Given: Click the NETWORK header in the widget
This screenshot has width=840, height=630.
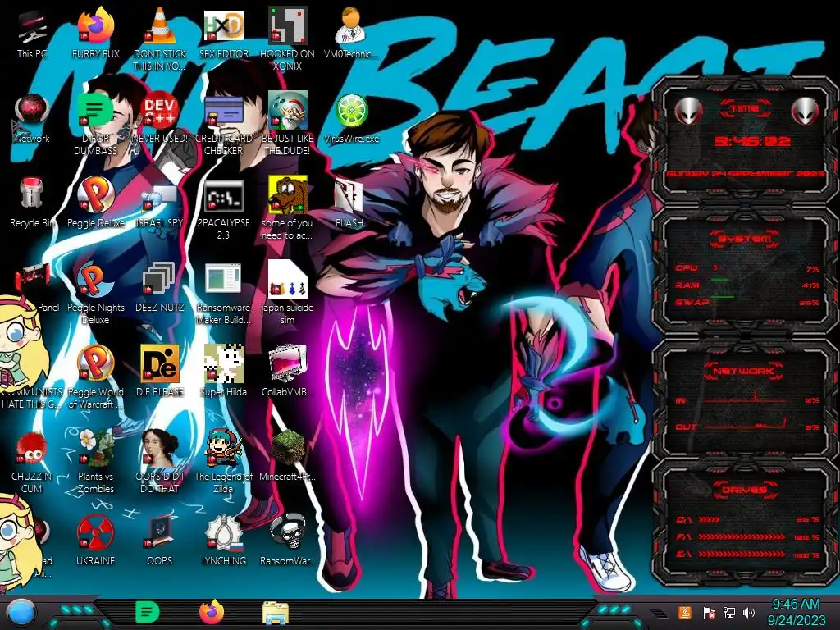Looking at the screenshot, I should 745,371.
